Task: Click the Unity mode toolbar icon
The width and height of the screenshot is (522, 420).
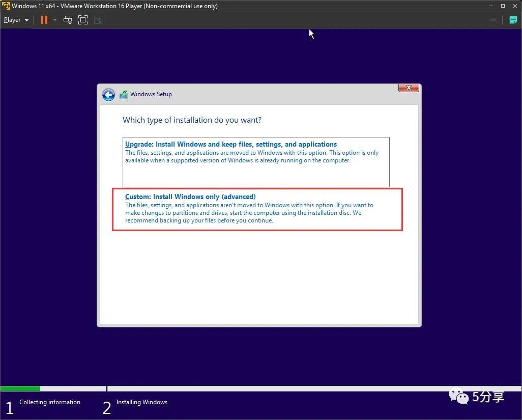Action: coord(98,20)
